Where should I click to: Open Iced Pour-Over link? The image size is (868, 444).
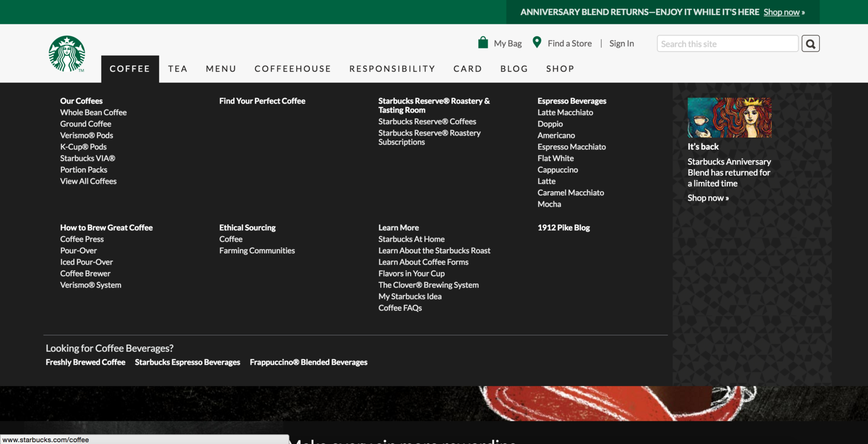(87, 262)
